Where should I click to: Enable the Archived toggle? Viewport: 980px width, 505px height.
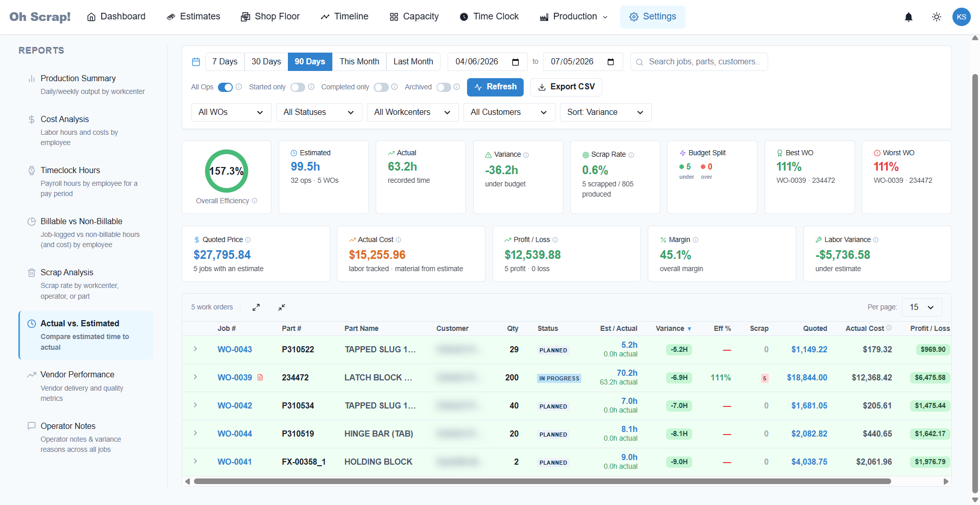[444, 87]
